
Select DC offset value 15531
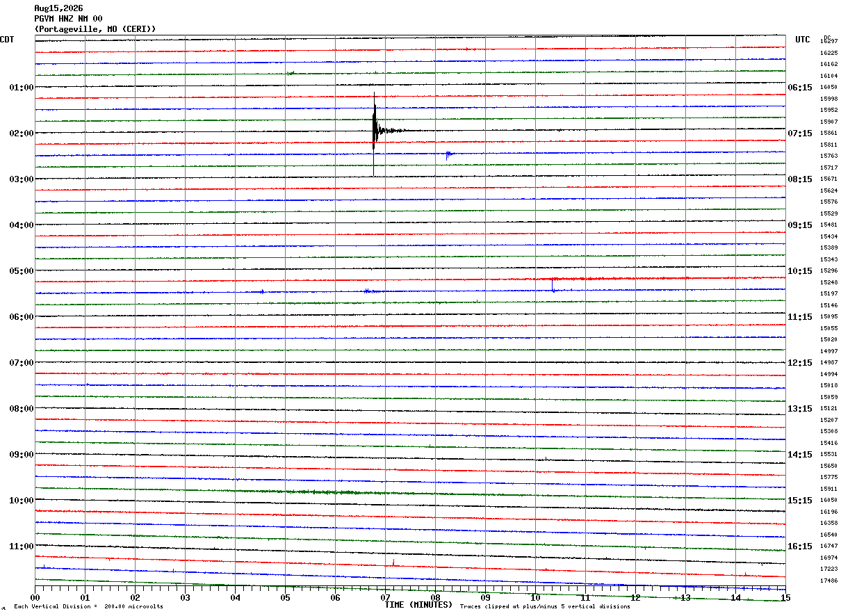coord(828,454)
